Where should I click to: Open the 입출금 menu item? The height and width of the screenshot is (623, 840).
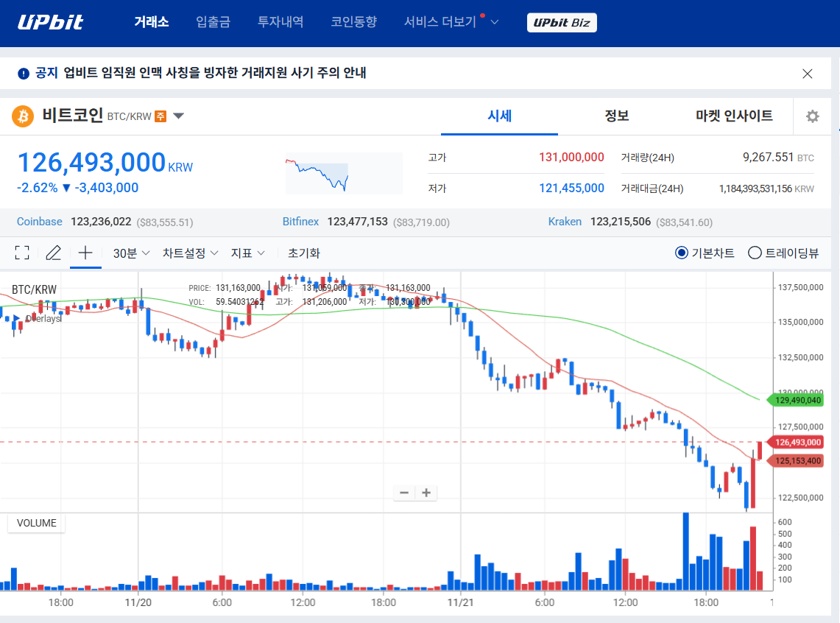click(x=213, y=22)
